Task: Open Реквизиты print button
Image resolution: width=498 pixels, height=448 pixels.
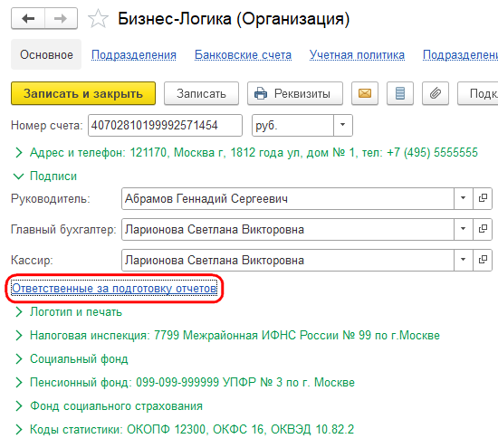Action: pyautogui.click(x=295, y=93)
